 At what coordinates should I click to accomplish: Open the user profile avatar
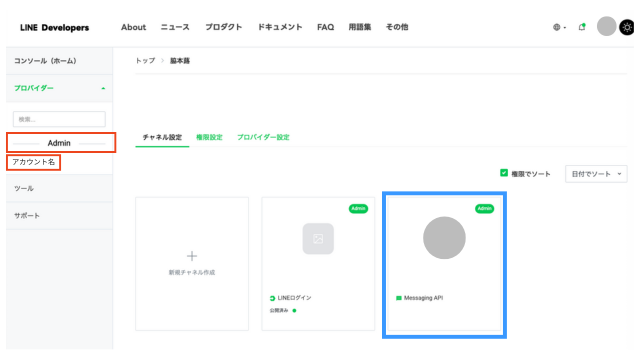click(x=606, y=27)
